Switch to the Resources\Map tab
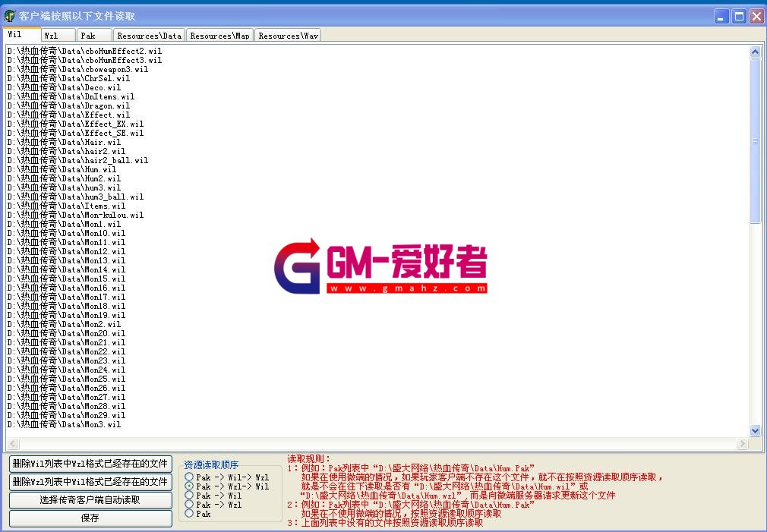 coord(219,35)
